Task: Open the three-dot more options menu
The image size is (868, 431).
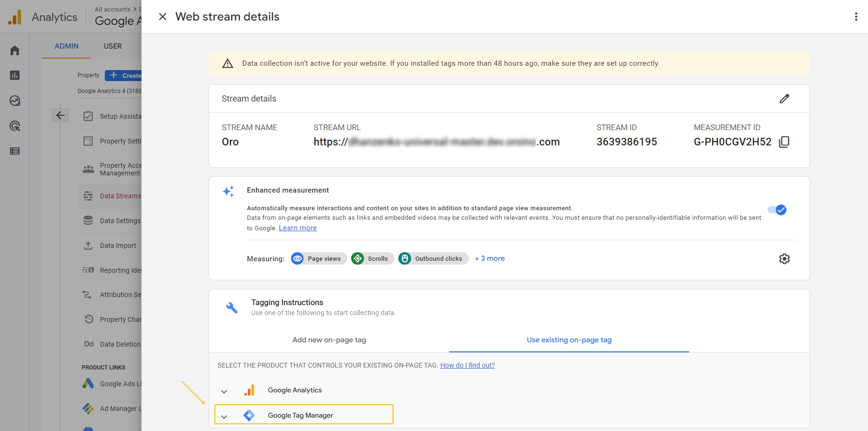Action: click(x=856, y=17)
